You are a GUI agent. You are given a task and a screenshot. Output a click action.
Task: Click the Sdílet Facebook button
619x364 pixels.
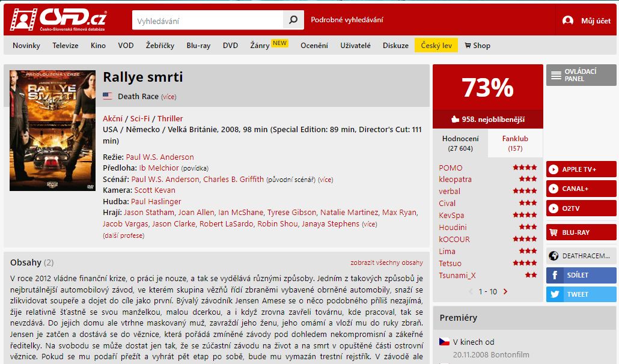tap(581, 275)
